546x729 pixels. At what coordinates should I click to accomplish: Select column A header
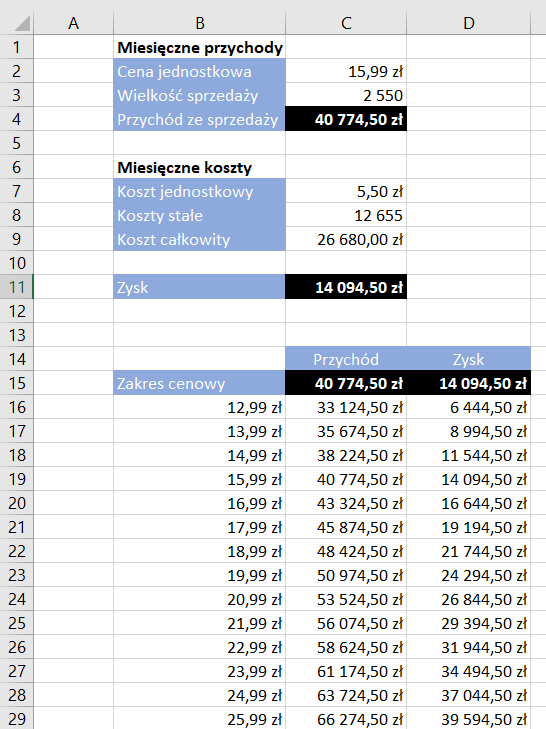(73, 23)
